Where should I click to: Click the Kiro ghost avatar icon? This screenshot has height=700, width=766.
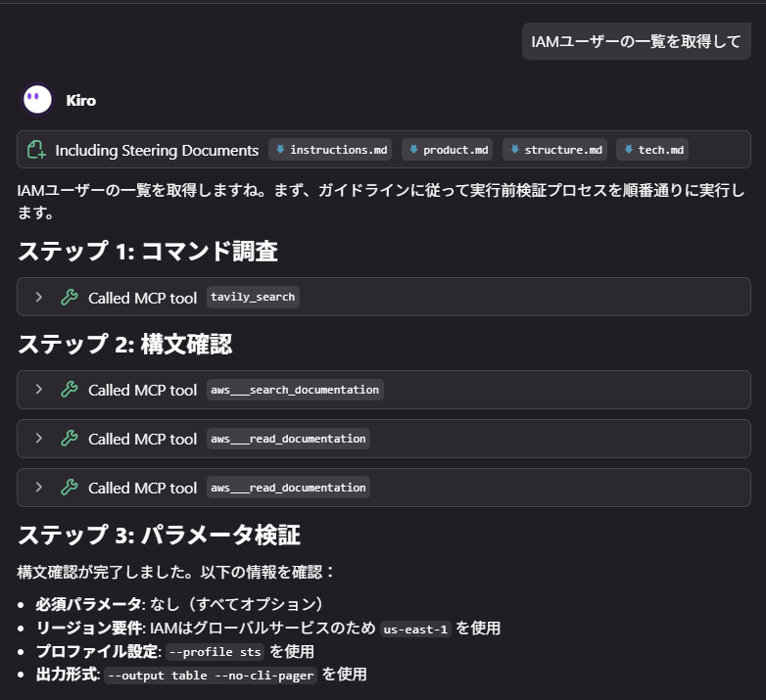click(37, 100)
